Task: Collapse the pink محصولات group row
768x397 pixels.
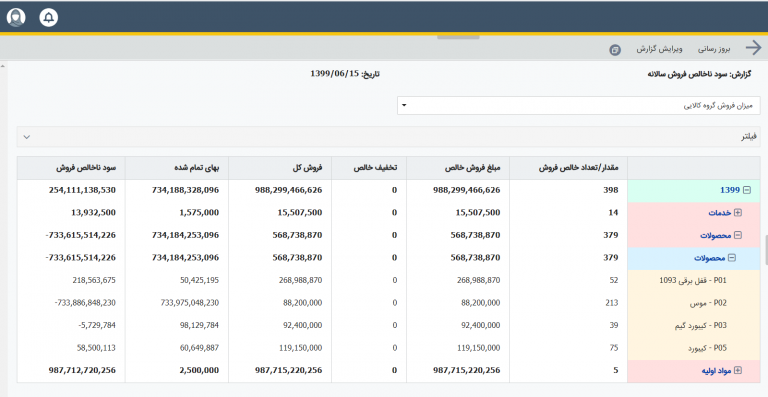Action: [x=738, y=235]
